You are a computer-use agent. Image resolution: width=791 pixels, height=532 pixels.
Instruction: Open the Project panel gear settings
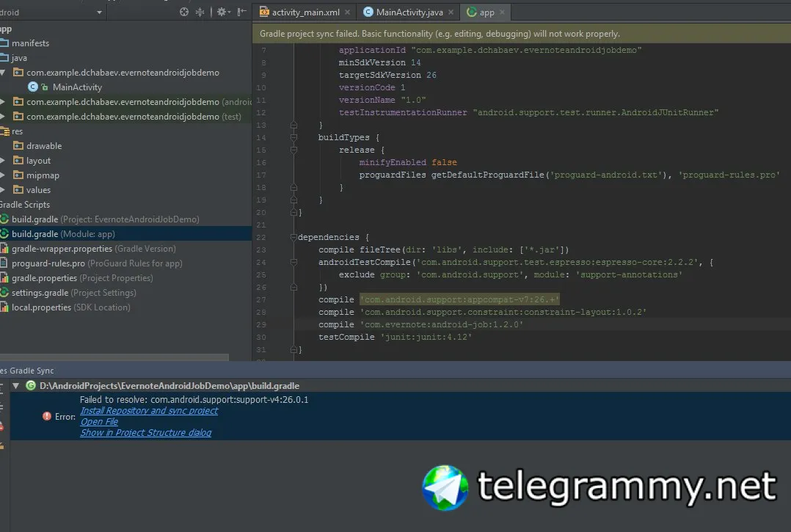click(223, 12)
